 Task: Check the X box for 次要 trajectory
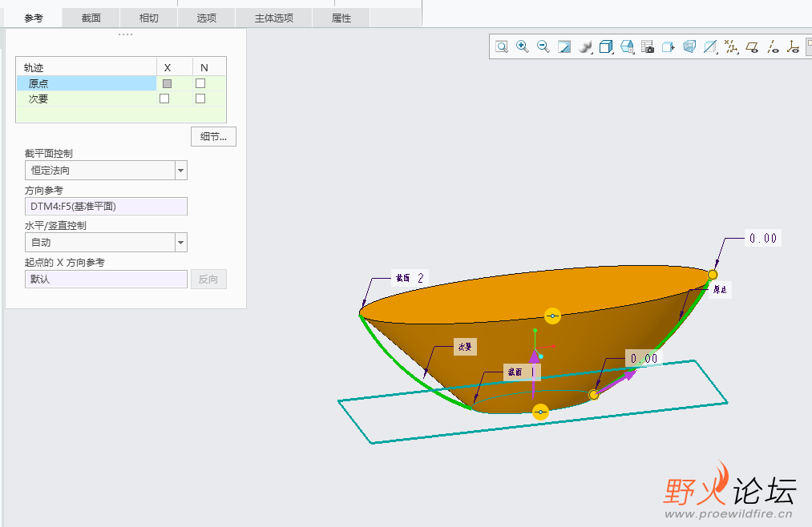[x=164, y=99]
